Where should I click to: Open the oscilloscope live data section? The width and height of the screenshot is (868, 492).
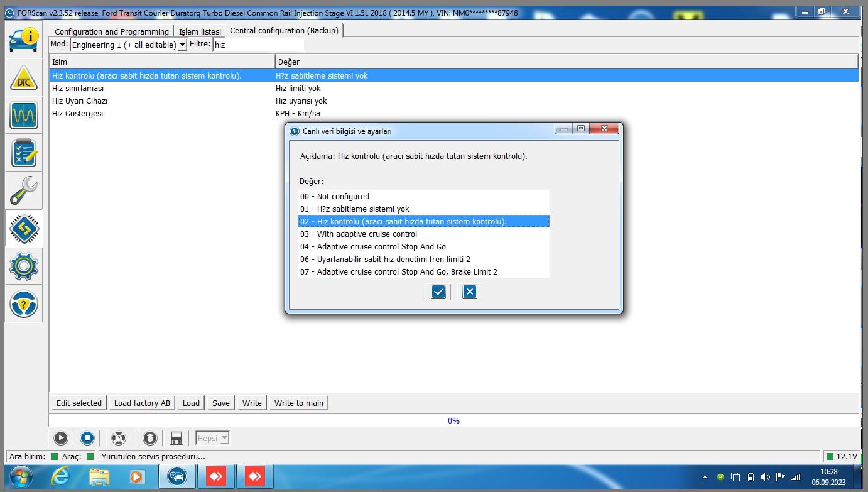point(24,116)
